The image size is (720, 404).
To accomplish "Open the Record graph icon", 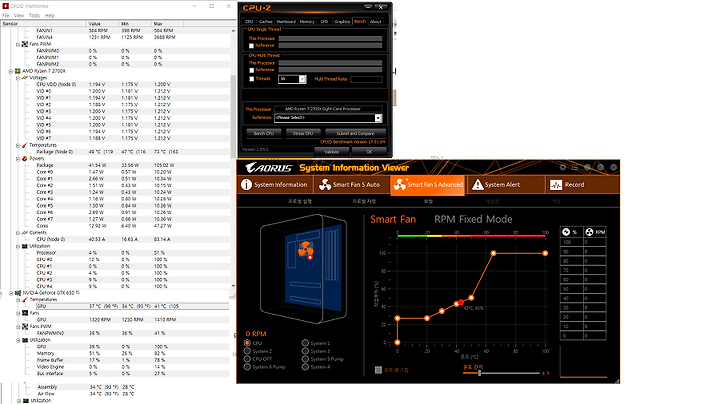I will point(556,185).
